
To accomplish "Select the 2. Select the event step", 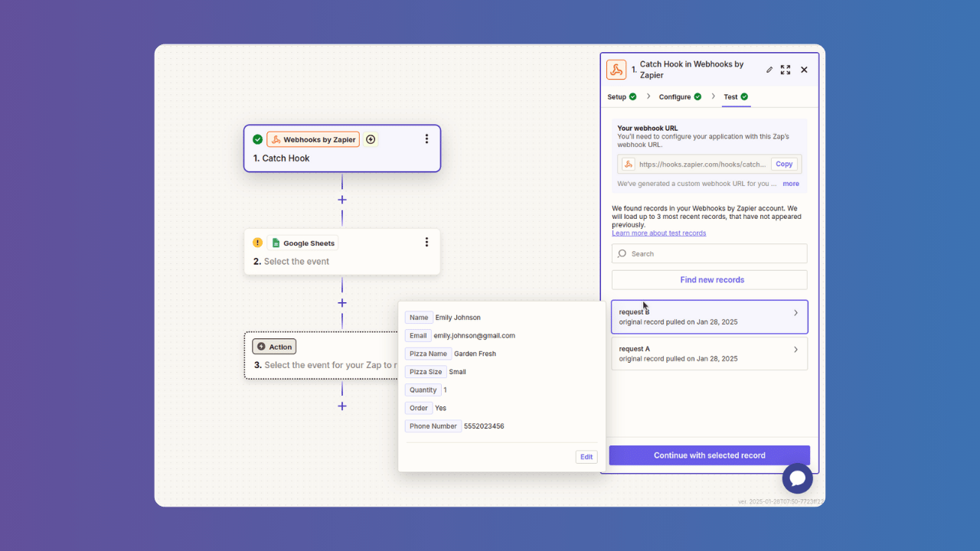I will pos(342,252).
